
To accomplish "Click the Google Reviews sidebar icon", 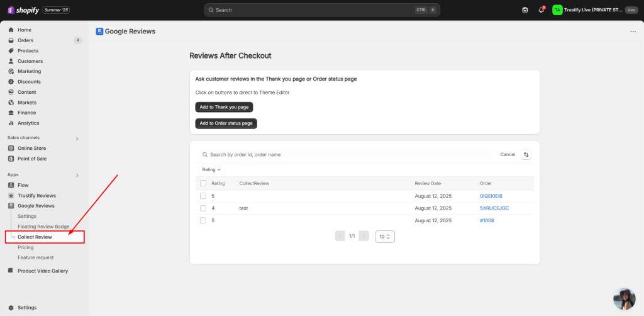I will [x=11, y=206].
